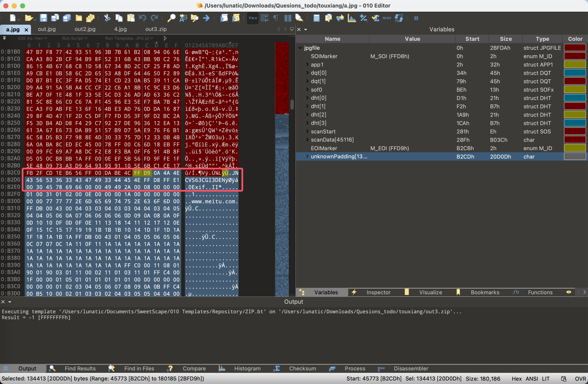Viewport: 588px width, 384px height.
Task: Toggle the eye icon beside Functions tab
Action: (569, 292)
